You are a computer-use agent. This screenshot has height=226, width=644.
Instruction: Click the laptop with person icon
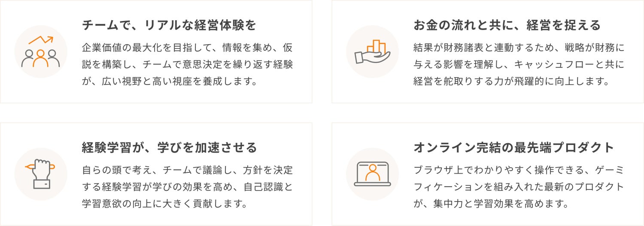pos(372,174)
